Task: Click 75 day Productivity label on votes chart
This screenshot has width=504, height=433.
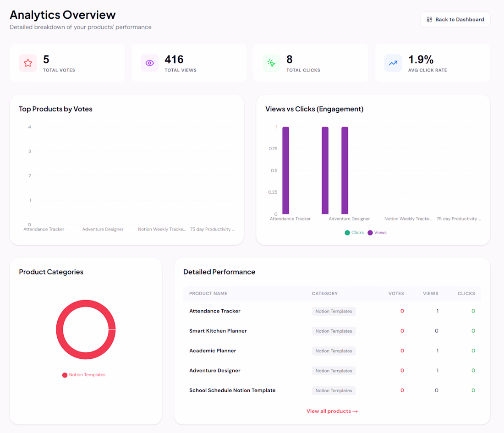Action: coord(212,229)
